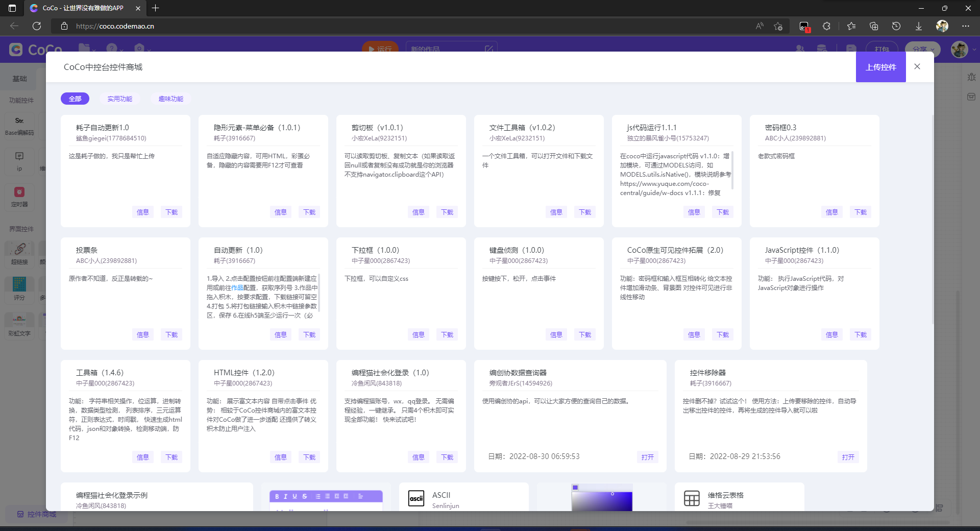Viewport: 980px width, 531px height.
Task: Open the extension icon with red badge
Action: (804, 26)
